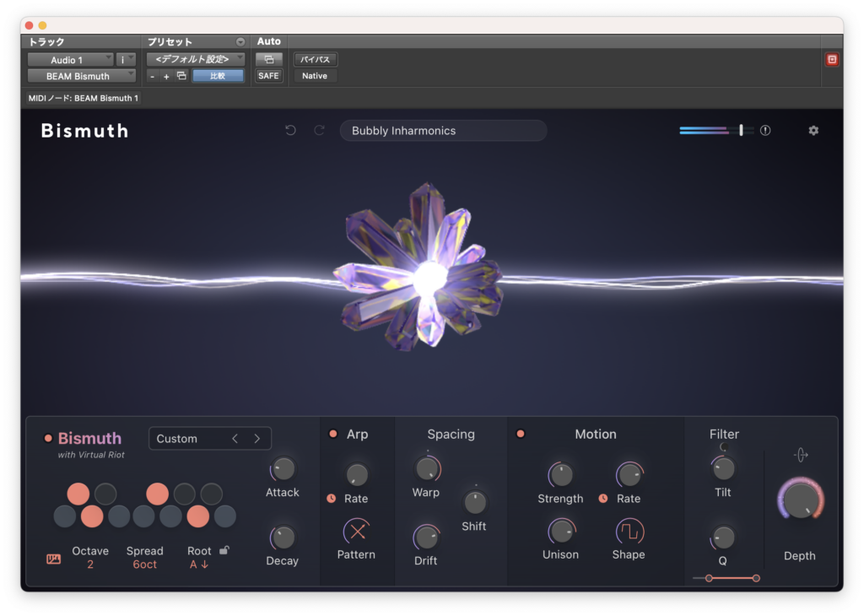Click the large Depth knob

coord(801,500)
